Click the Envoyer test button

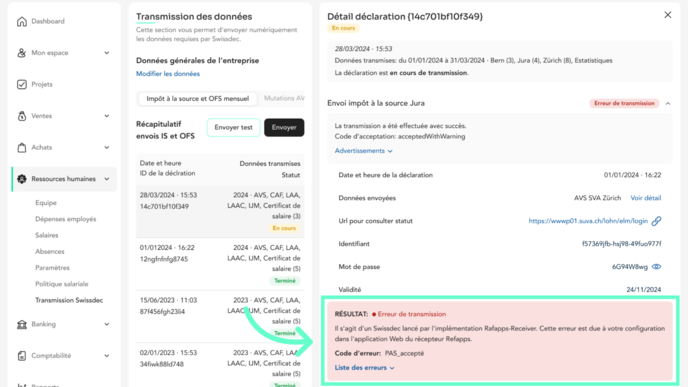pyautogui.click(x=233, y=128)
